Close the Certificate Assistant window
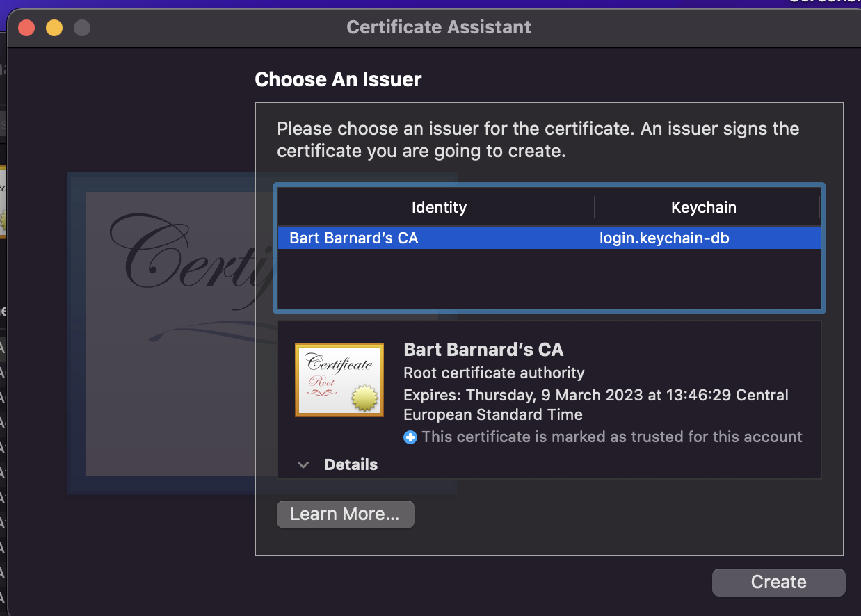Screen dimensions: 861x616 point(26,28)
